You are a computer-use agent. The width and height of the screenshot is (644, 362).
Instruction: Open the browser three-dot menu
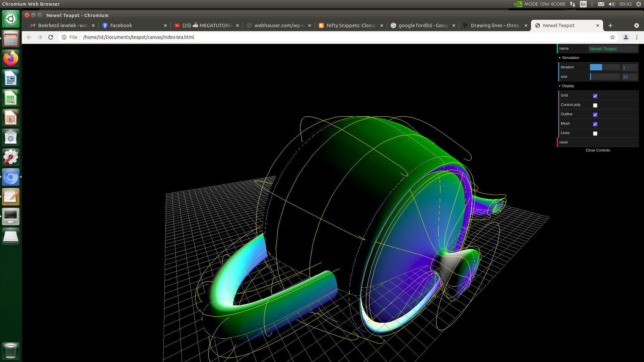tap(637, 37)
